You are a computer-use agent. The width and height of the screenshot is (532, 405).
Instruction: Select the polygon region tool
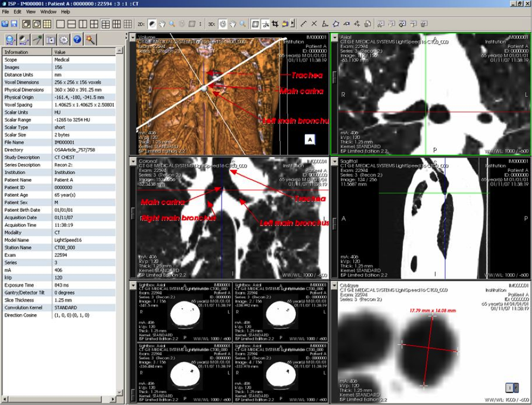[x=336, y=24]
